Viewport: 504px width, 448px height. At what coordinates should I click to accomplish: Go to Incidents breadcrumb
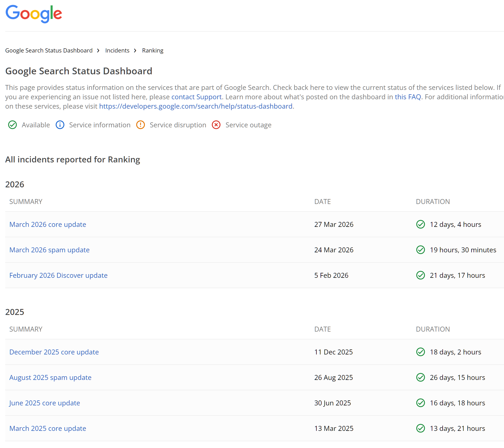117,50
